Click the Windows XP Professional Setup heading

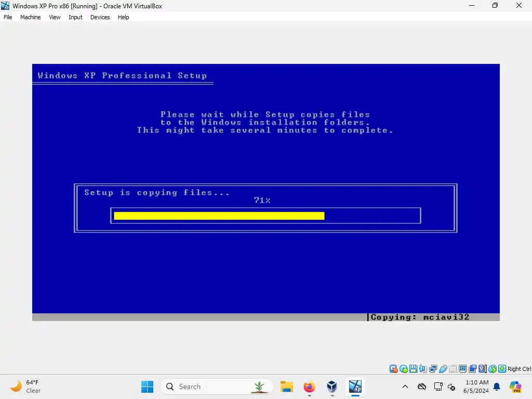click(x=122, y=75)
